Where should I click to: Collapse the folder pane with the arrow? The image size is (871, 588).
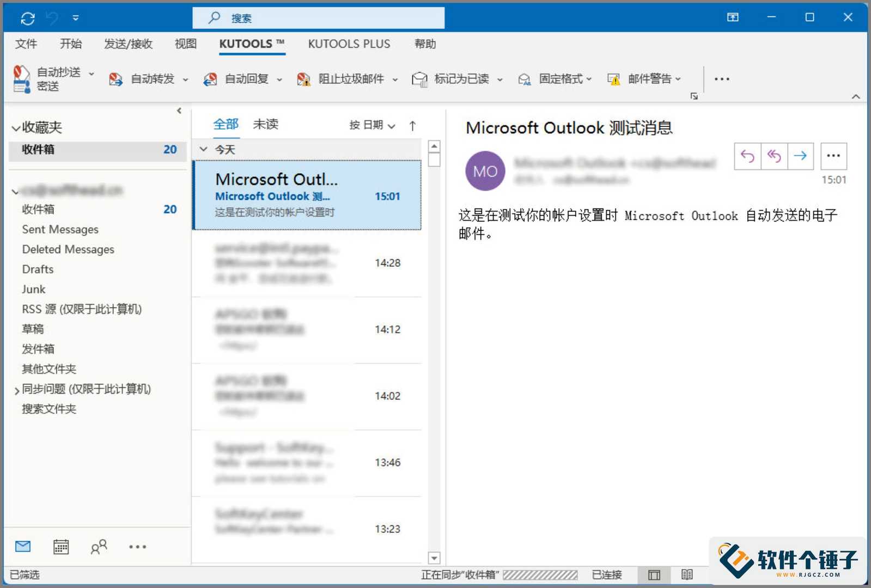(179, 111)
